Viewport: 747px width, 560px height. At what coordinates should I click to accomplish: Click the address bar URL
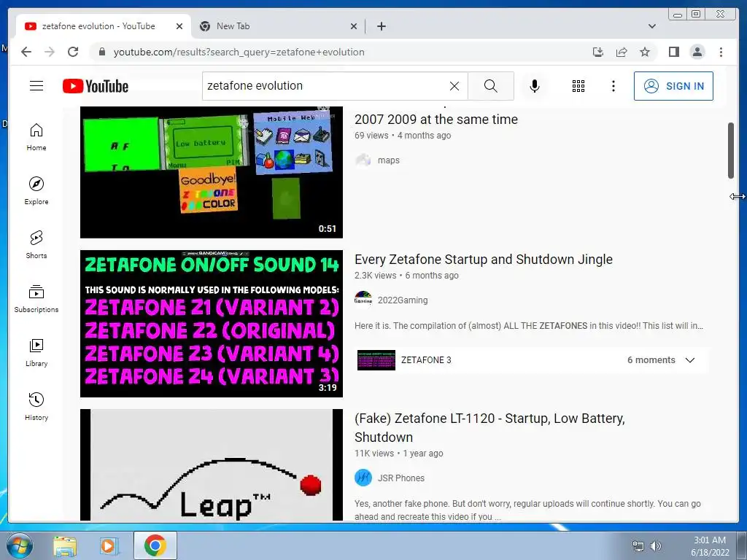(239, 52)
